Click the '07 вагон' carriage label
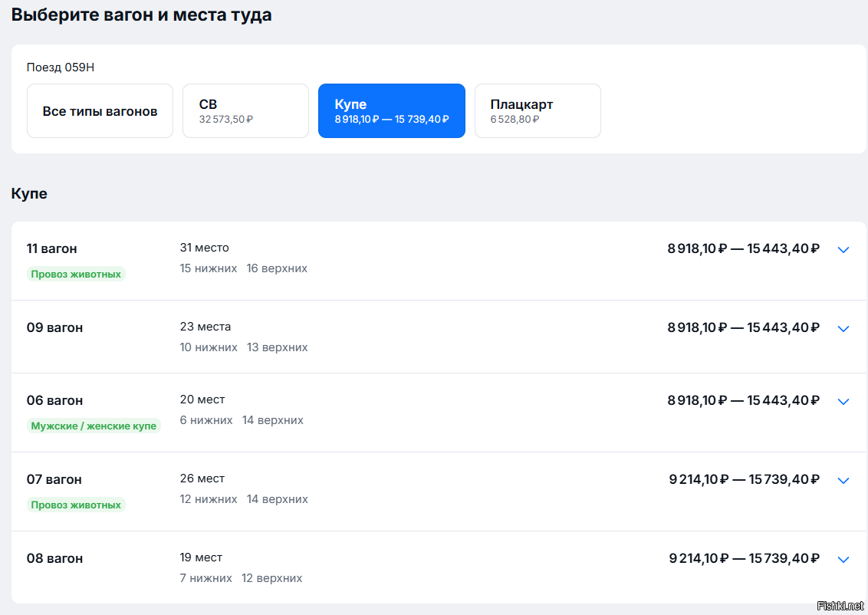This screenshot has height=615, width=868. click(x=54, y=479)
